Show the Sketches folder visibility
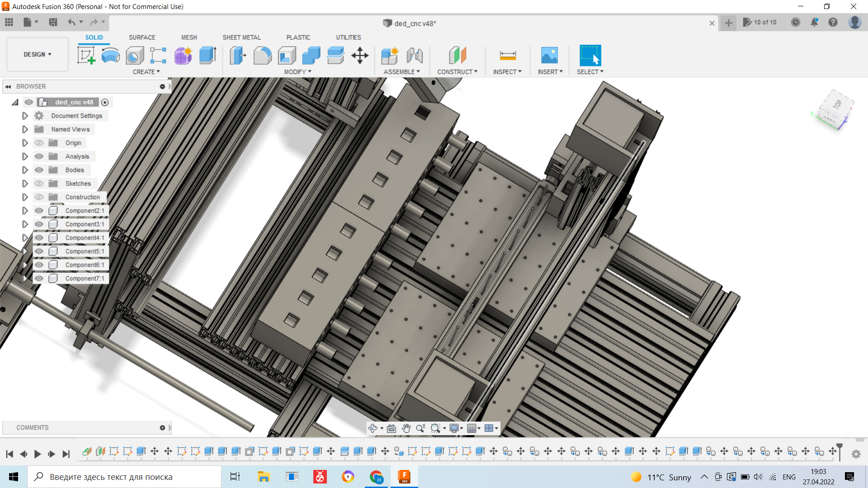Image resolution: width=868 pixels, height=488 pixels. point(39,183)
